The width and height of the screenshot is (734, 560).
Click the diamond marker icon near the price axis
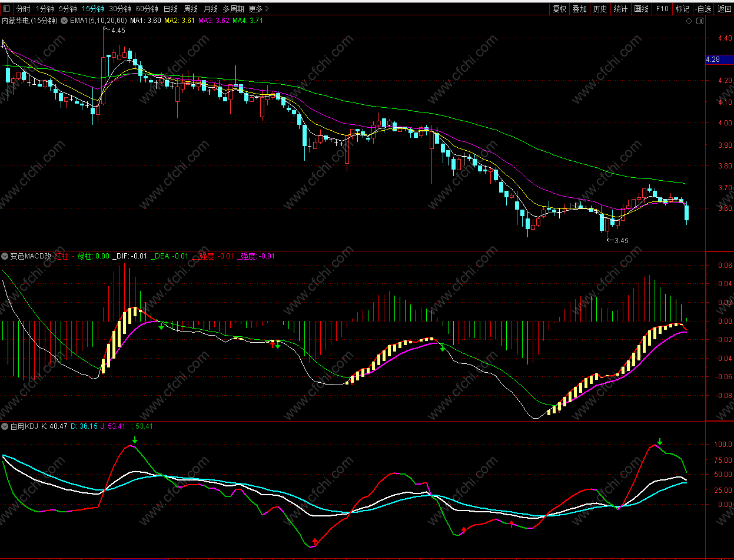[689, 21]
